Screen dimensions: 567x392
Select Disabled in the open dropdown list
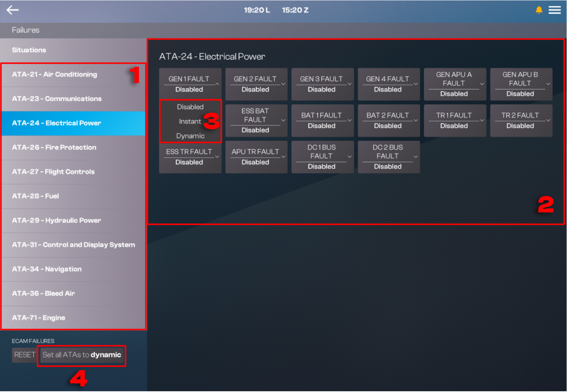click(190, 107)
